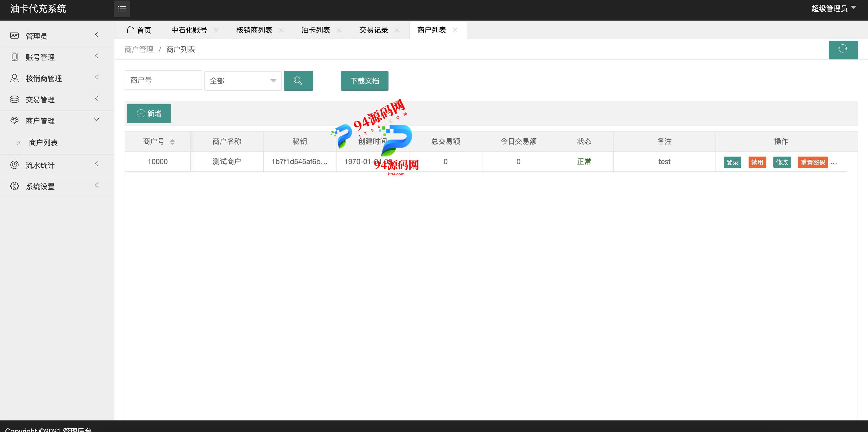Open the 全部 status dropdown

point(243,81)
